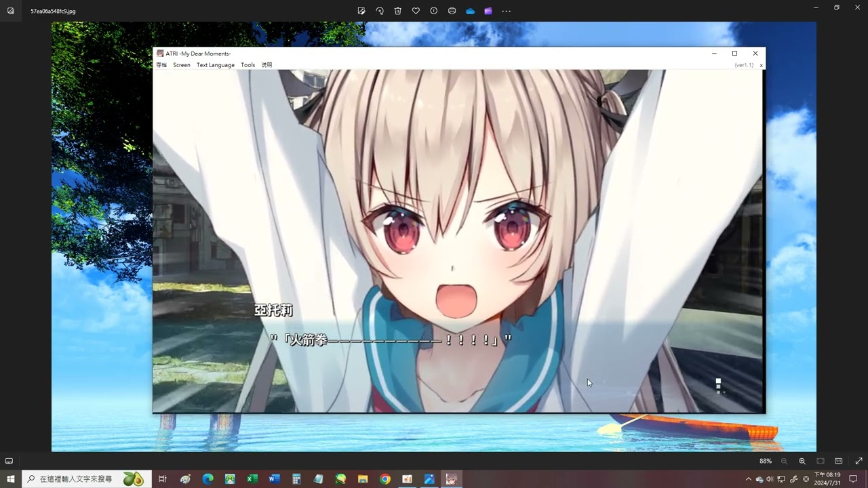Delete the photo with the trash icon

(x=398, y=11)
